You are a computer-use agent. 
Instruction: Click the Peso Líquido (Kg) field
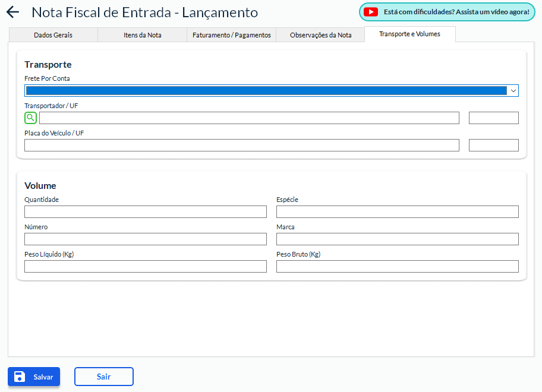pos(145,266)
